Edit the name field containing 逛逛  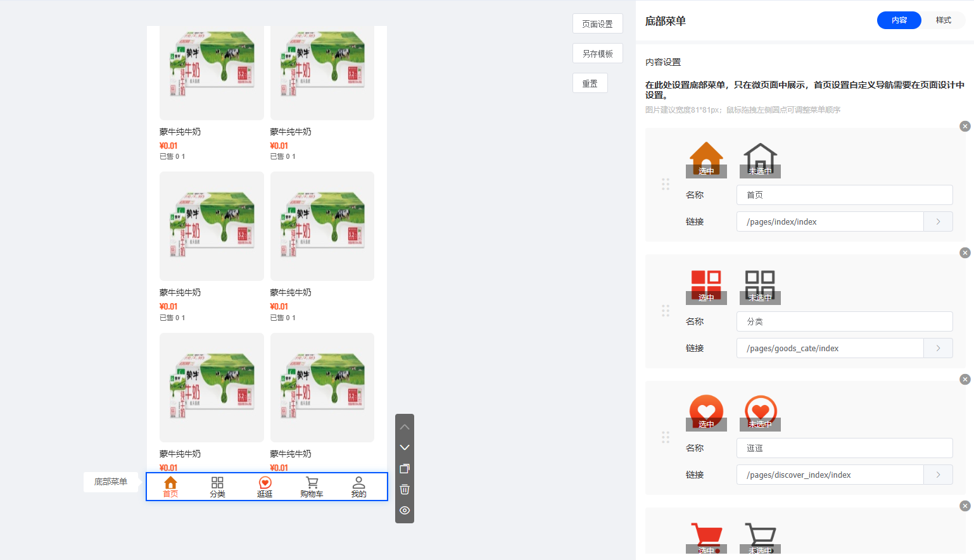845,448
